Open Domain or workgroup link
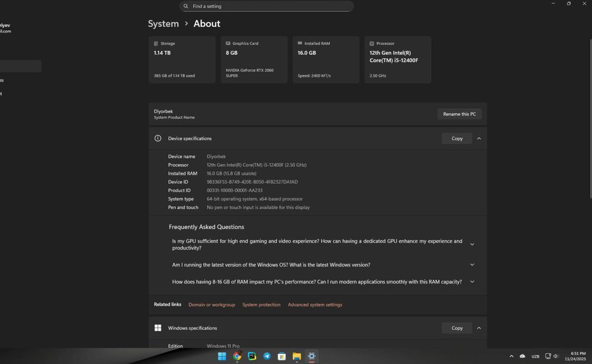This screenshot has height=364, width=592. tap(211, 305)
